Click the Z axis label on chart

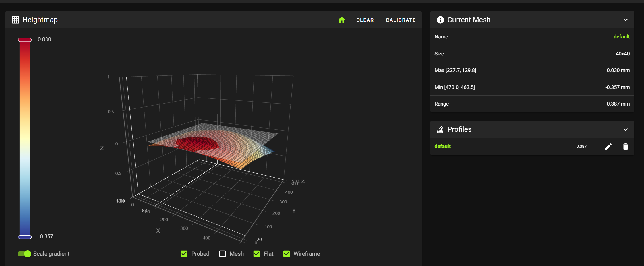(102, 148)
